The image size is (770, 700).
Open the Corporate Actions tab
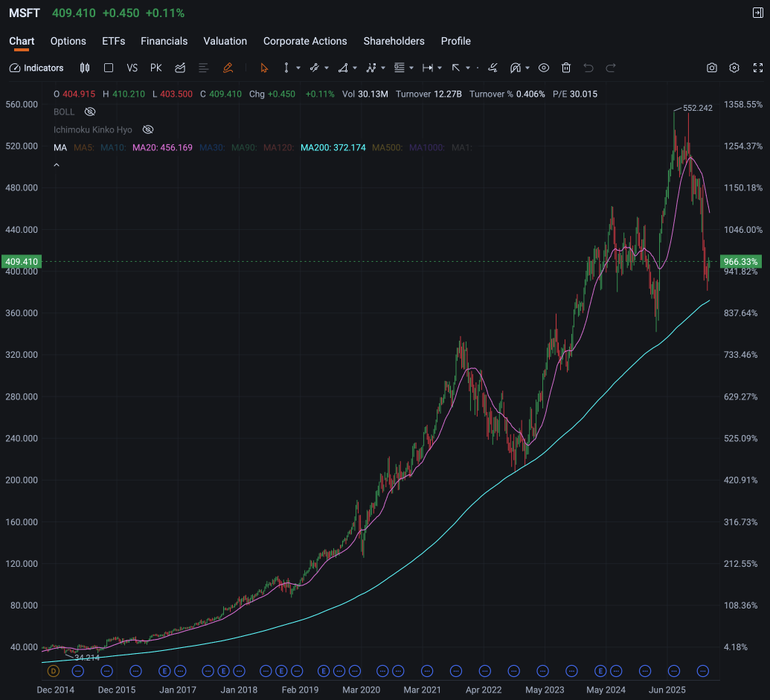click(x=305, y=41)
